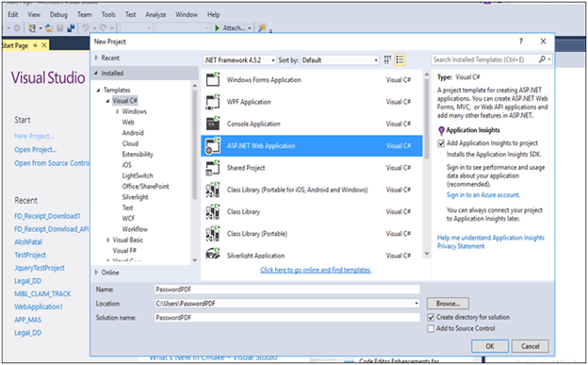The image size is (588, 365).
Task: Enable Add to Source Control checkbox
Action: tap(431, 328)
